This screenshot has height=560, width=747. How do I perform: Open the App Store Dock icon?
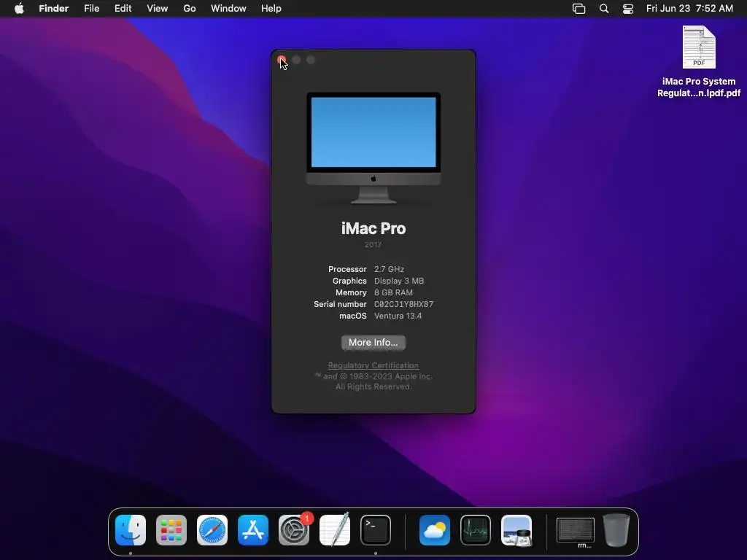point(253,530)
